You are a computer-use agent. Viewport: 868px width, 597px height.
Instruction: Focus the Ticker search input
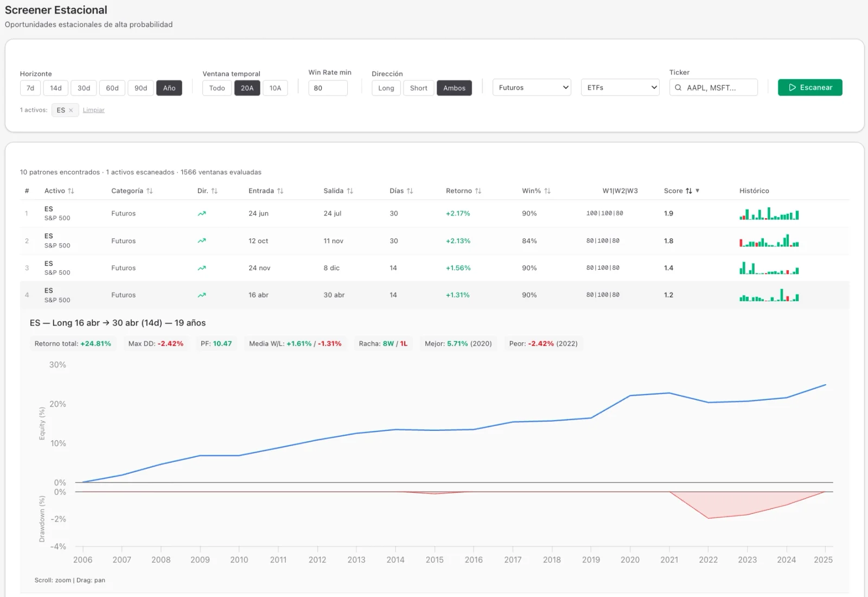click(x=714, y=87)
